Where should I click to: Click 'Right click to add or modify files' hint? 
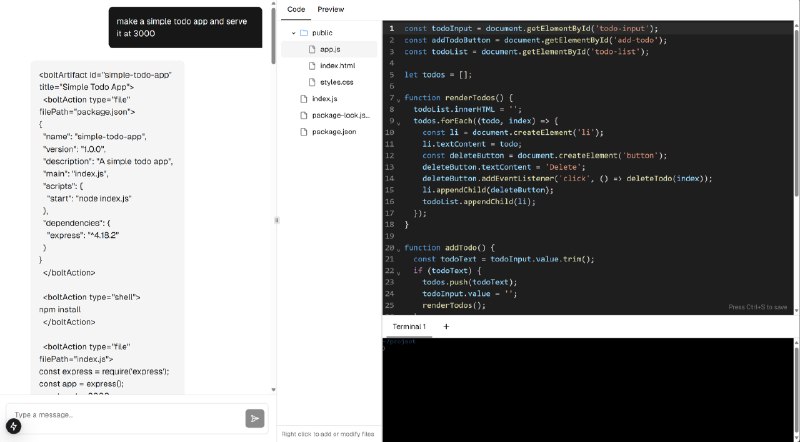pyautogui.click(x=328, y=434)
